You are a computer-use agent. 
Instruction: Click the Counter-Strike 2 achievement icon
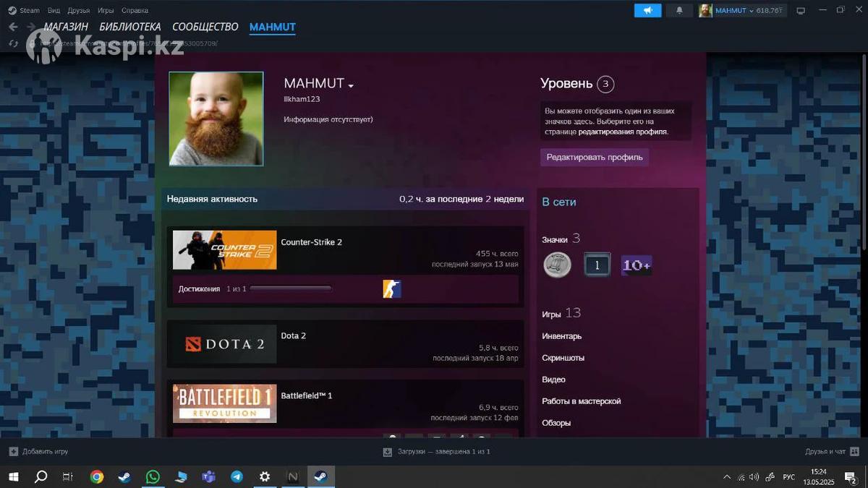392,289
